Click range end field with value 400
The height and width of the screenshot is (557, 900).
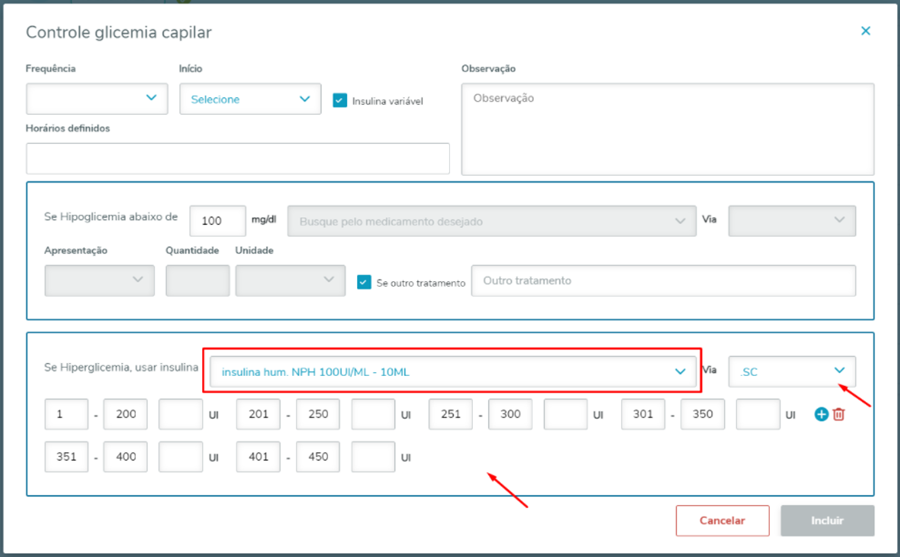(125, 457)
